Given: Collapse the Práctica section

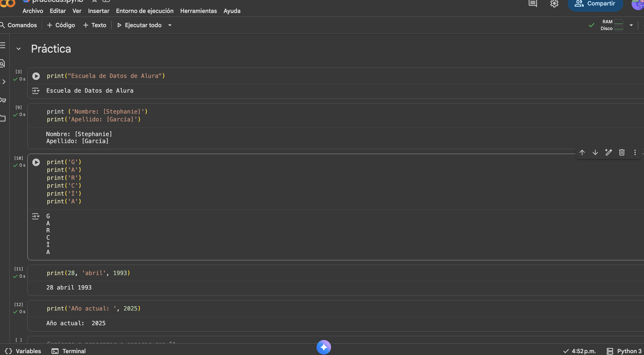Looking at the screenshot, I should pos(19,49).
